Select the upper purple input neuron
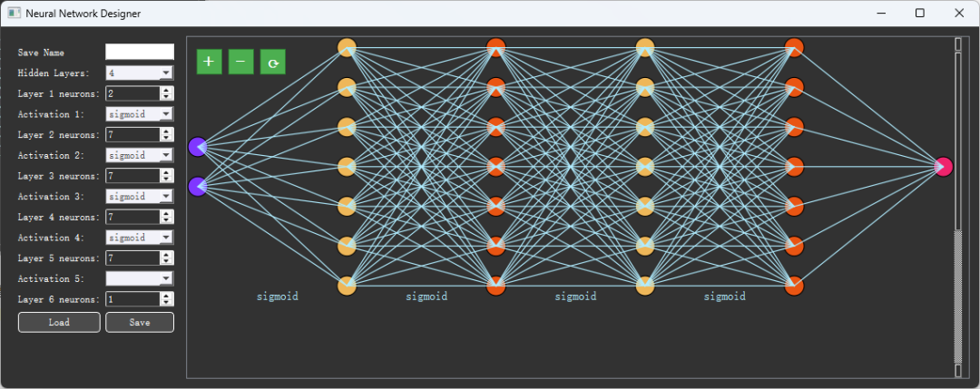980x389 pixels. pos(198,147)
